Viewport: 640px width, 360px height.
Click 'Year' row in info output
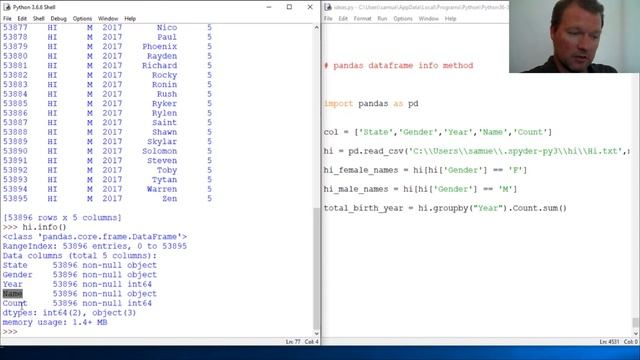coord(77,284)
